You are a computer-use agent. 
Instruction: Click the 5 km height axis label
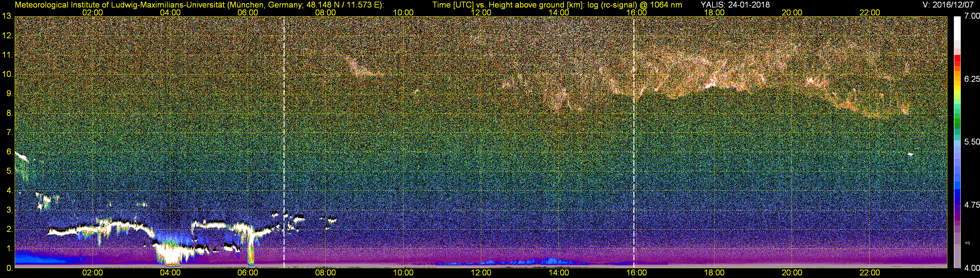pos(9,171)
